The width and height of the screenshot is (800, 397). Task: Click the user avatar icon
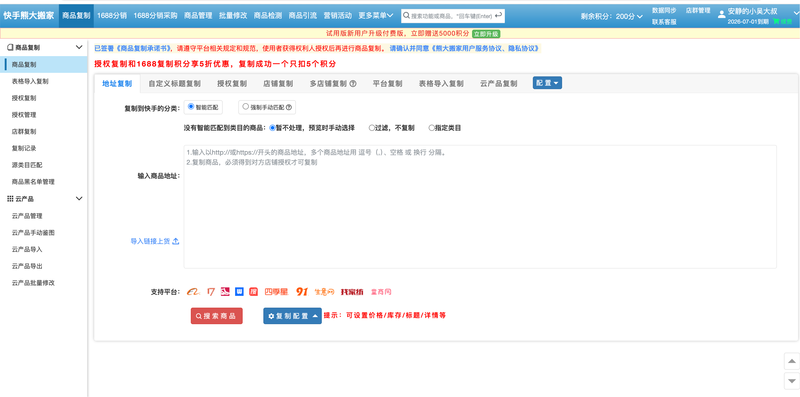pos(721,14)
